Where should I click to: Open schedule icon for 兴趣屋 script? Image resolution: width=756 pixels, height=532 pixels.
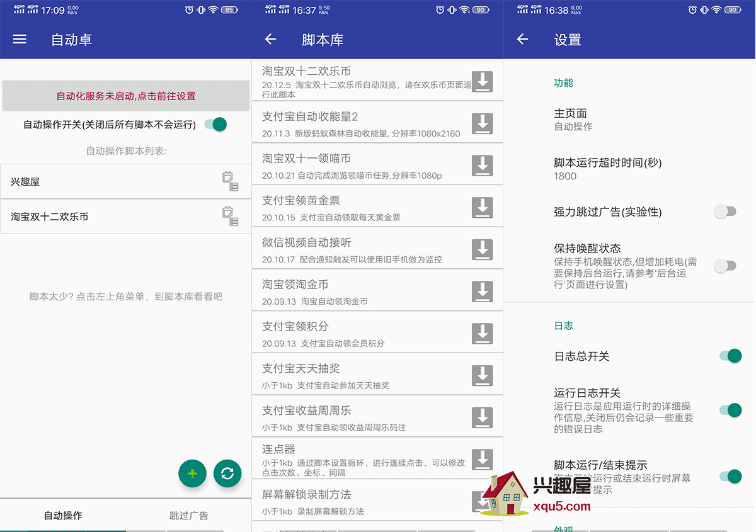(230, 181)
